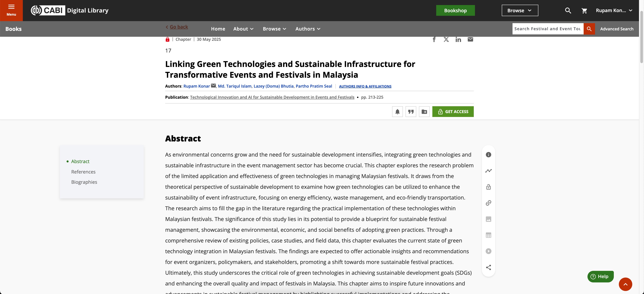
Task: Select References in the section sidebar
Action: [x=83, y=172]
